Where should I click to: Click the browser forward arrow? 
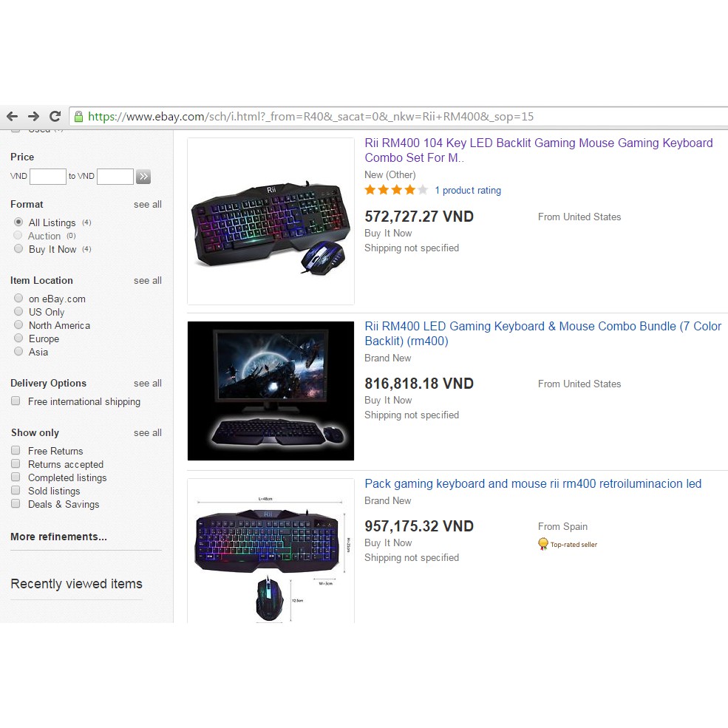click(x=33, y=116)
